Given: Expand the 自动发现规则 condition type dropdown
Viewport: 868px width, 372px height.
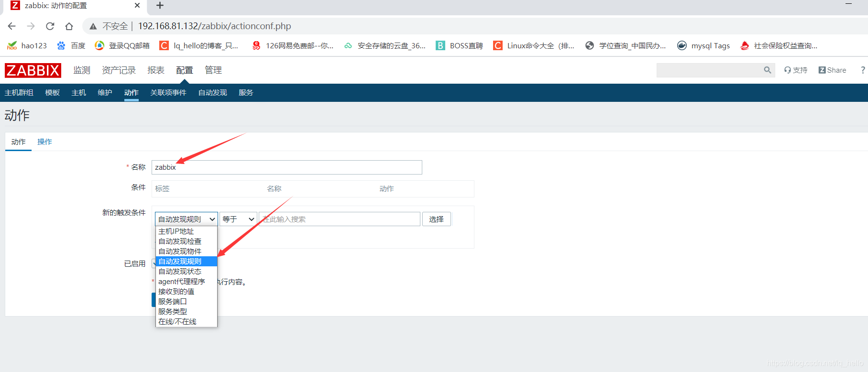Looking at the screenshot, I should coord(187,219).
